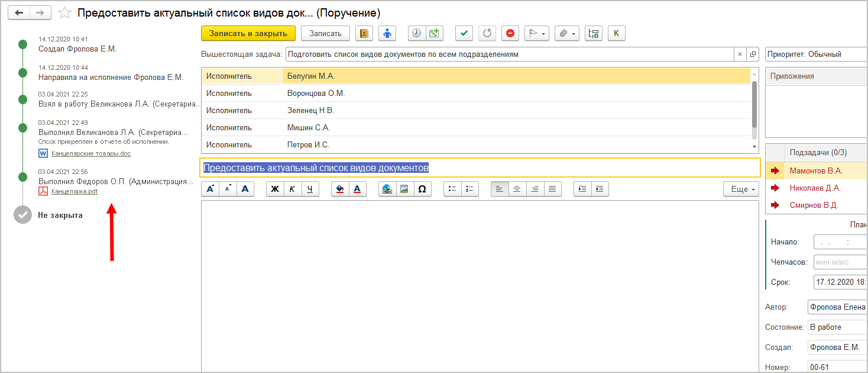
Task: Decrease indent in editor toolbar
Action: click(x=600, y=189)
